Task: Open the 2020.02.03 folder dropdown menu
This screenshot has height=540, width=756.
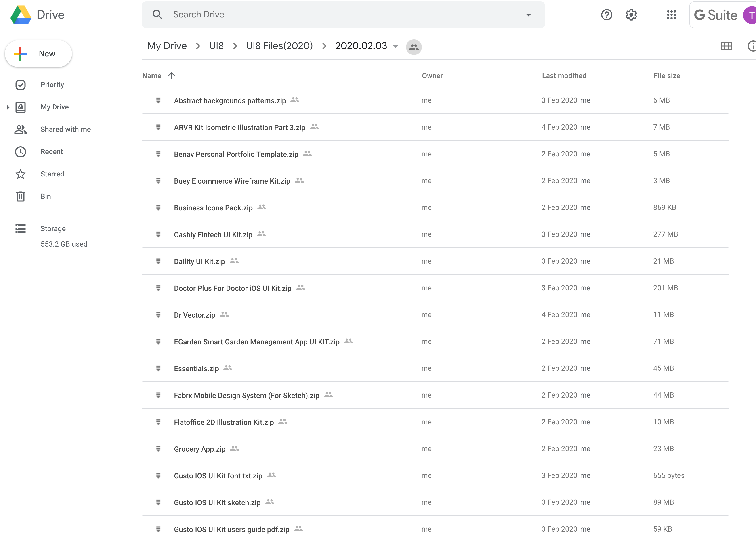Action: click(x=395, y=46)
